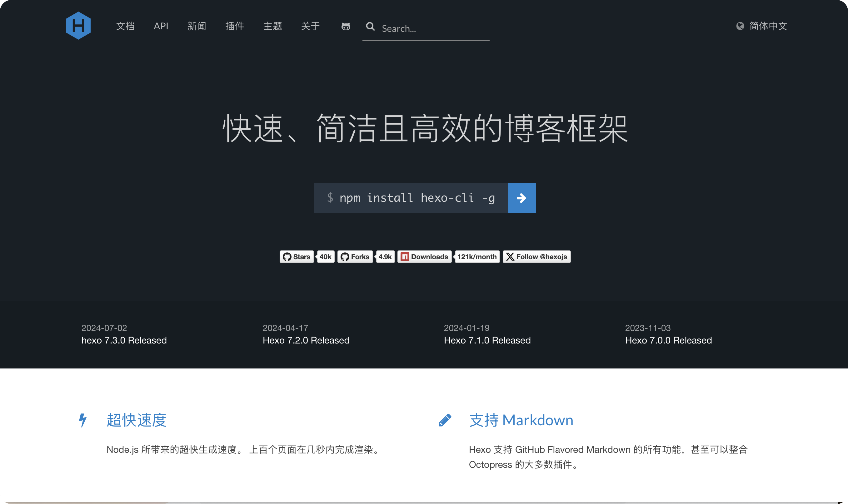Click the 121k/month downloads count

477,257
